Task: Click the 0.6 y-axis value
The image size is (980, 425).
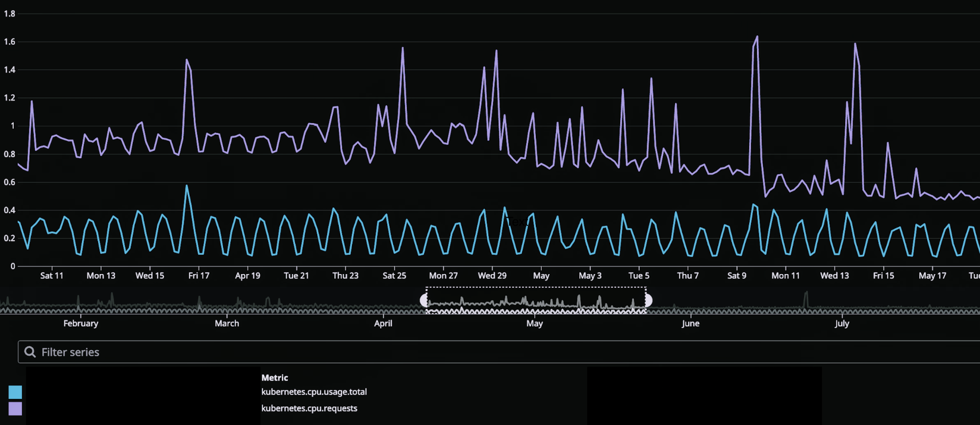Action: [9, 182]
